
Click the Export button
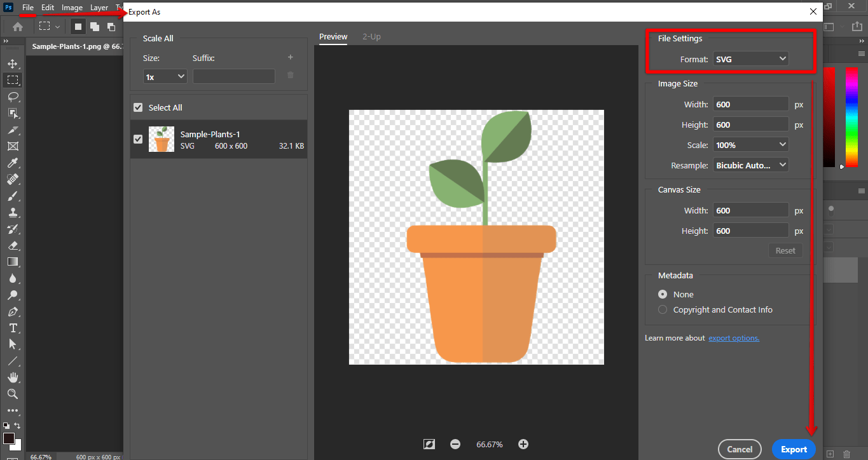[x=794, y=449]
